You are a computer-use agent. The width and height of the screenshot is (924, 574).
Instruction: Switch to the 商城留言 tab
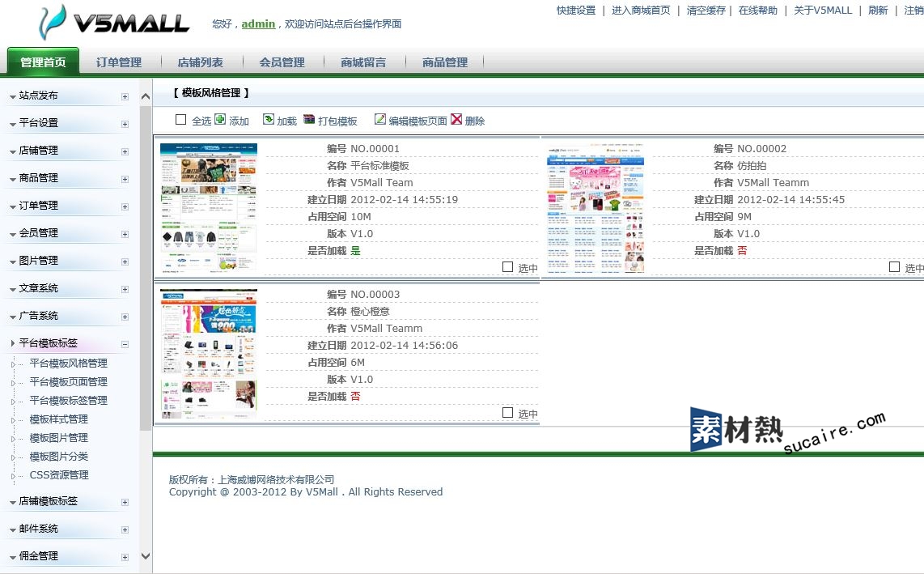tap(363, 62)
